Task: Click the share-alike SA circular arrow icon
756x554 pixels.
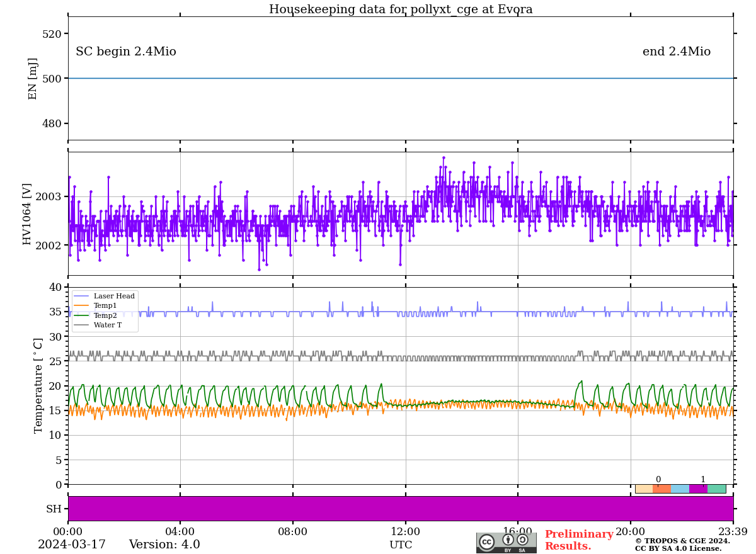Action: pyautogui.click(x=522, y=540)
